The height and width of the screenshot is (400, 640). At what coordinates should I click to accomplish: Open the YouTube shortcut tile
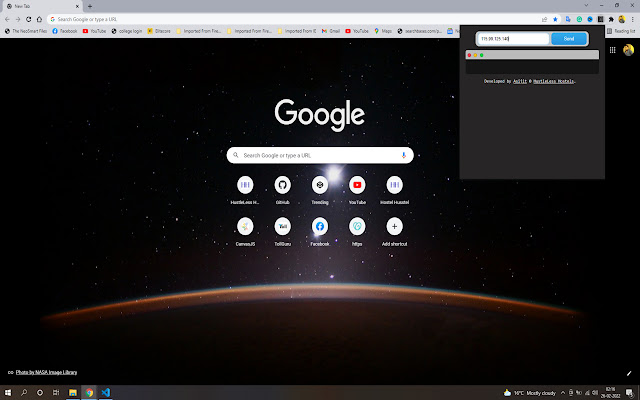coord(357,185)
